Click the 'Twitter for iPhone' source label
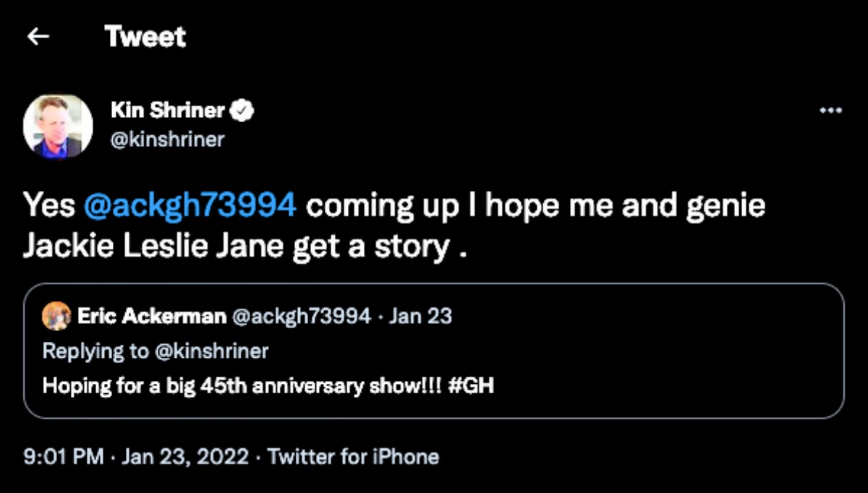Viewport: 868px width, 493px height. point(353,457)
